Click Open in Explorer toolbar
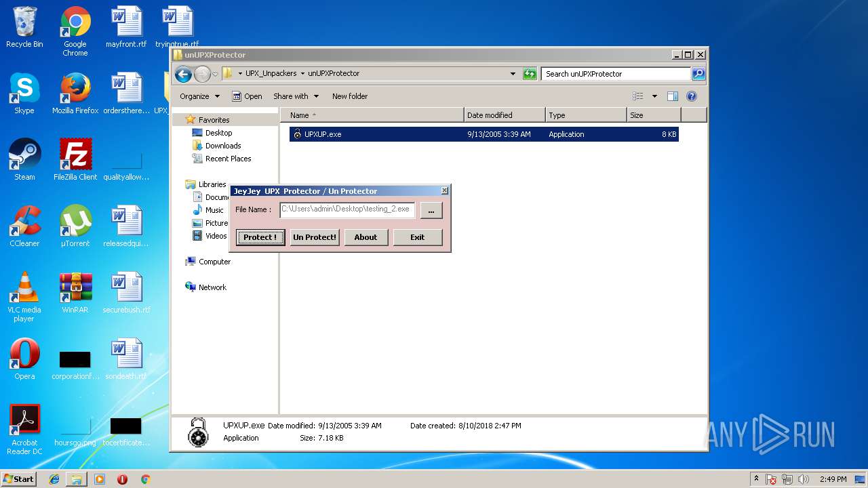Viewport: 868px width, 488px height. [x=247, y=96]
